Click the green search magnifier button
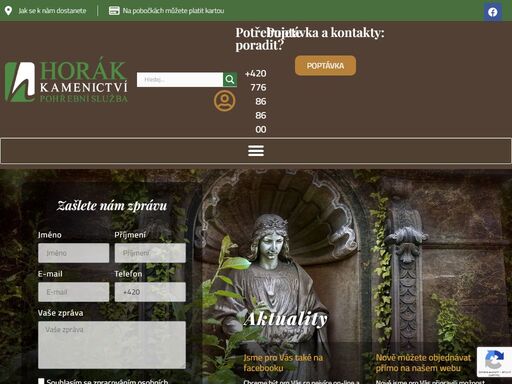512x384 pixels. (x=230, y=79)
